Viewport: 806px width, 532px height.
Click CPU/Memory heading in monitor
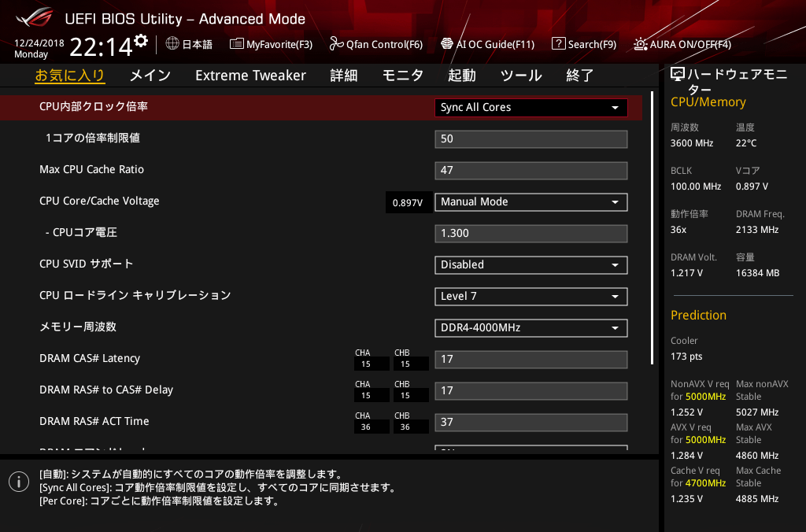tap(708, 102)
